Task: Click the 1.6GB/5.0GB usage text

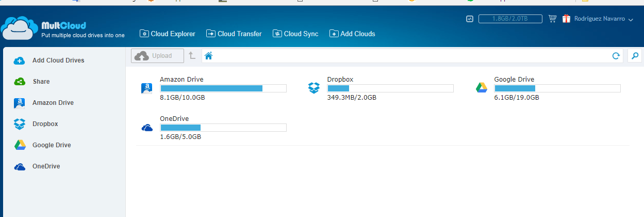Action: pyautogui.click(x=180, y=137)
